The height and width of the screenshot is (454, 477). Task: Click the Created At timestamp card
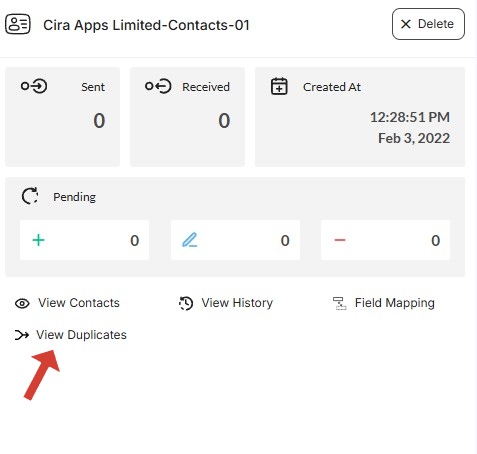click(x=360, y=117)
